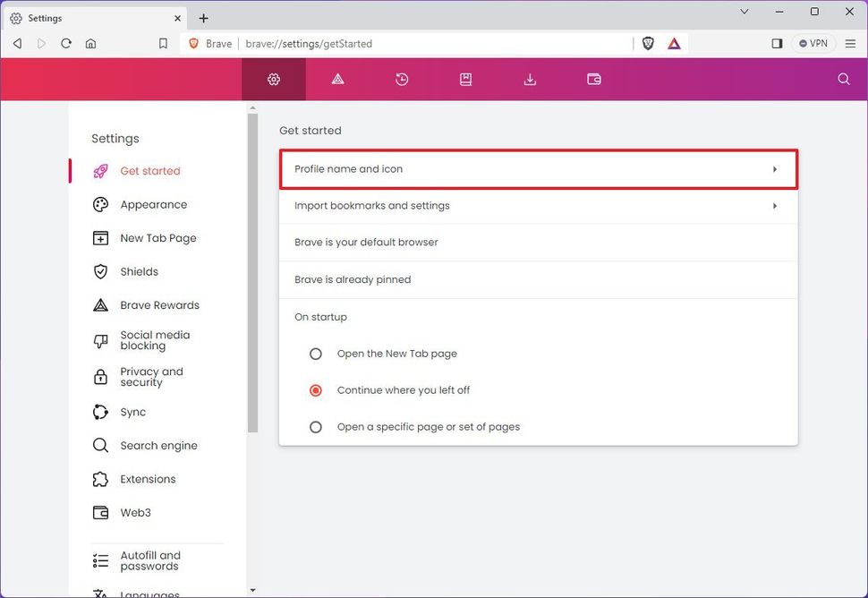Image resolution: width=868 pixels, height=598 pixels.
Task: Expand Profile name and icon
Action: tap(537, 168)
